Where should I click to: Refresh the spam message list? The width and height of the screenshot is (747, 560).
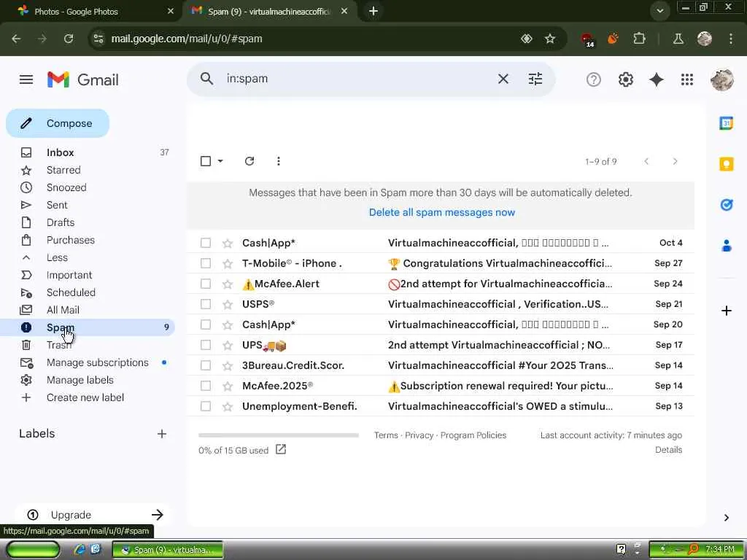coord(249,161)
